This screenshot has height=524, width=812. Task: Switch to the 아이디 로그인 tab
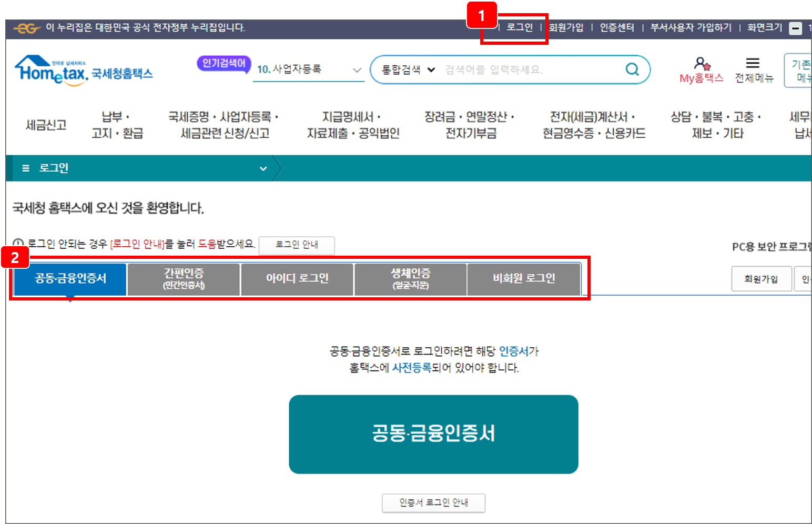(297, 278)
